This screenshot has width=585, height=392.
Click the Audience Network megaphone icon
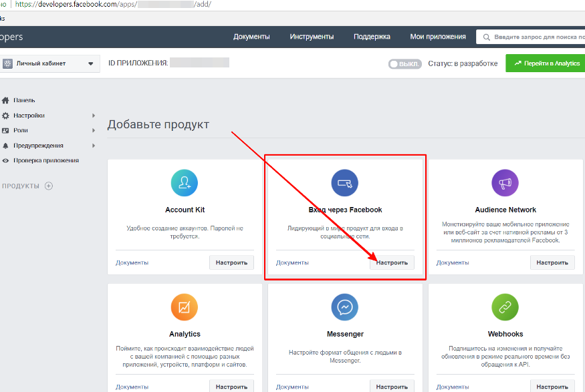point(505,182)
